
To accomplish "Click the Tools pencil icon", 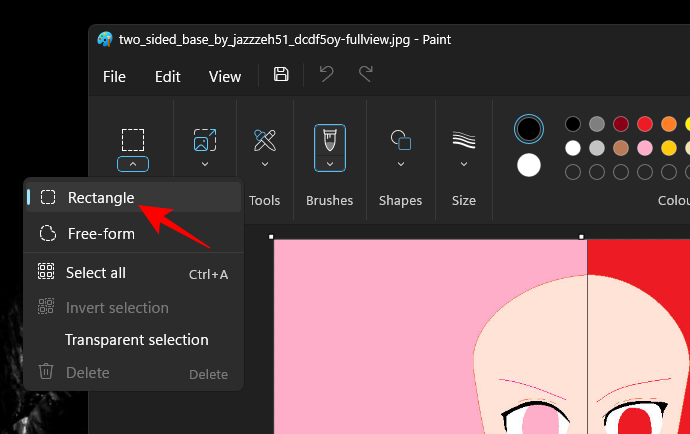I will pos(265,139).
